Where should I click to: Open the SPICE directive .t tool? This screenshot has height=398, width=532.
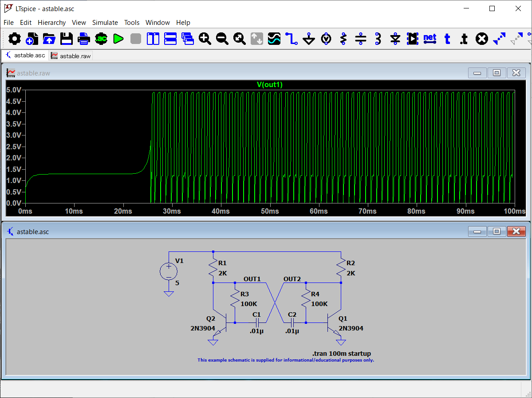point(464,39)
